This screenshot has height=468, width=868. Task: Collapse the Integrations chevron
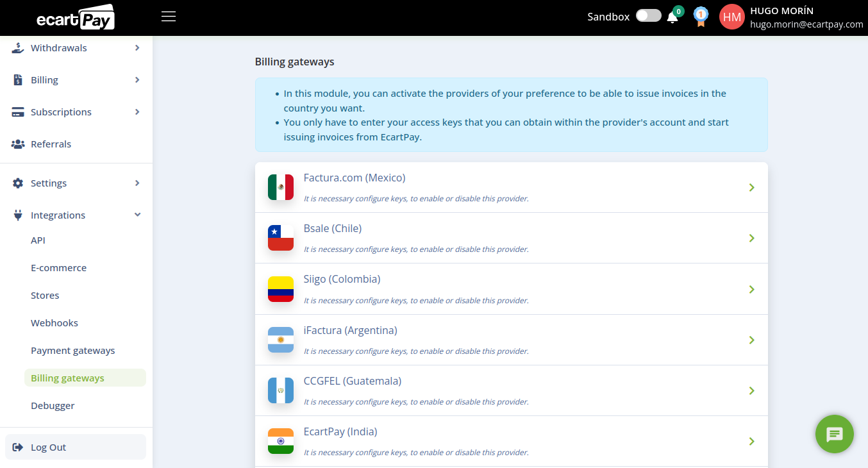[x=137, y=215]
